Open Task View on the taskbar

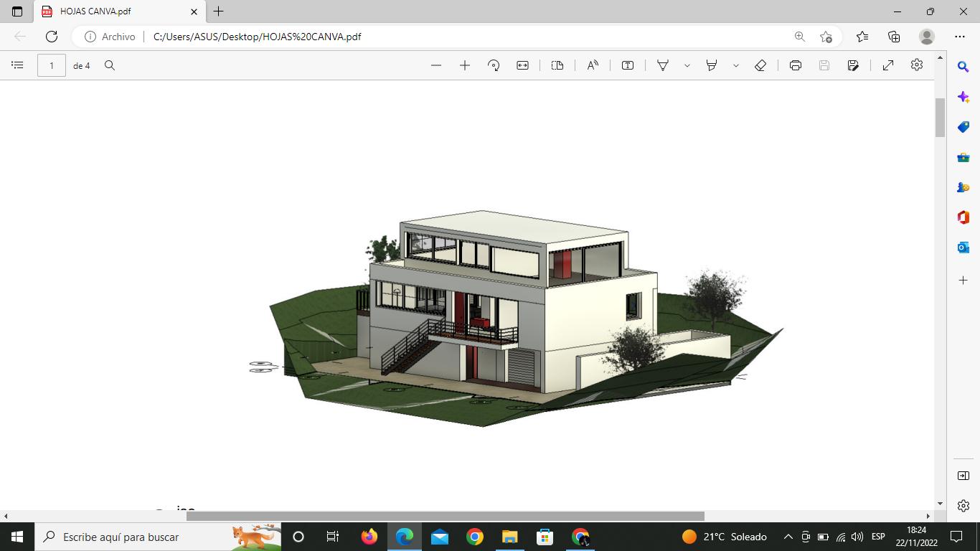click(333, 537)
